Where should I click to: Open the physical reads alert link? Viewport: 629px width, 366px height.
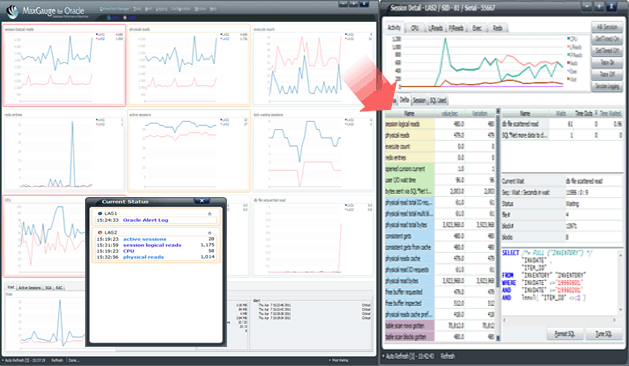coord(143,257)
